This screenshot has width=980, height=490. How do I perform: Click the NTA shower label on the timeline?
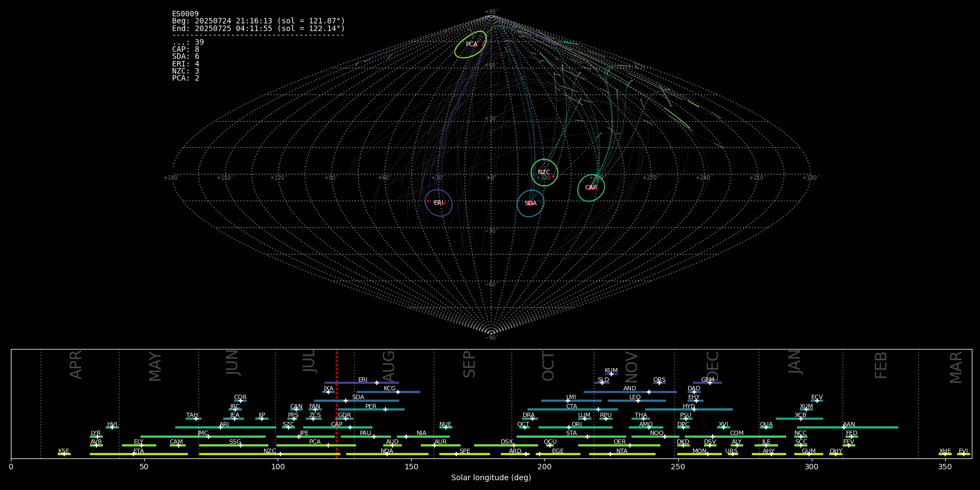click(622, 451)
